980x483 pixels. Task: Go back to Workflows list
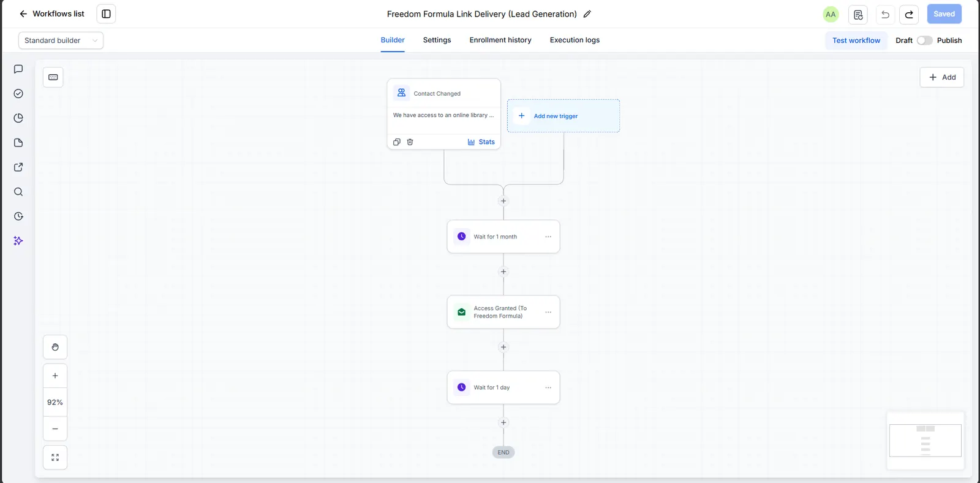[x=51, y=13]
